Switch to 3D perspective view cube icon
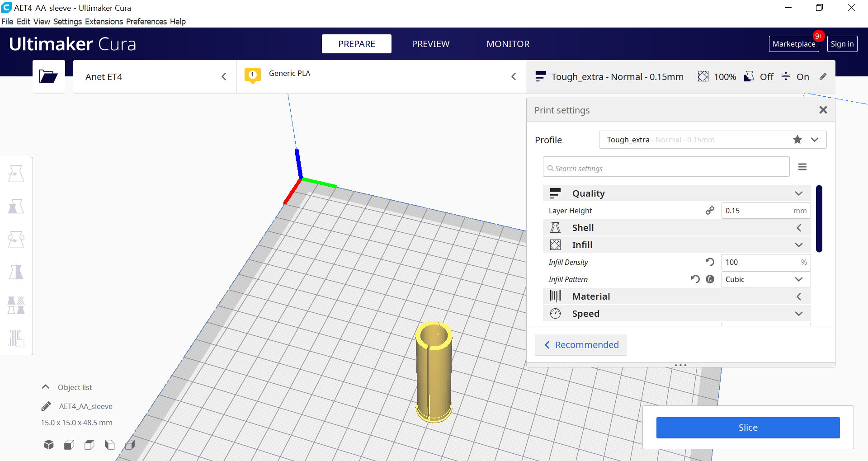Screen dimensions: 868x461 pyautogui.click(x=49, y=445)
